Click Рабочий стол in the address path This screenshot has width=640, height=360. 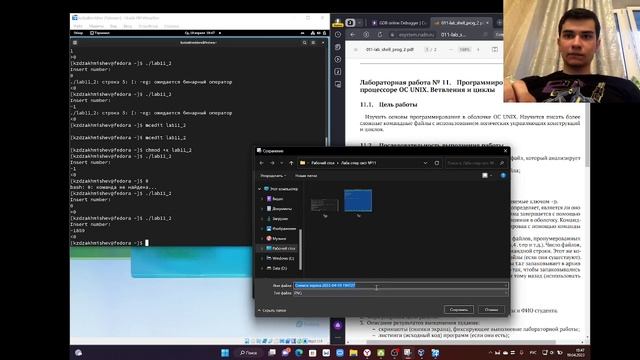(323, 163)
